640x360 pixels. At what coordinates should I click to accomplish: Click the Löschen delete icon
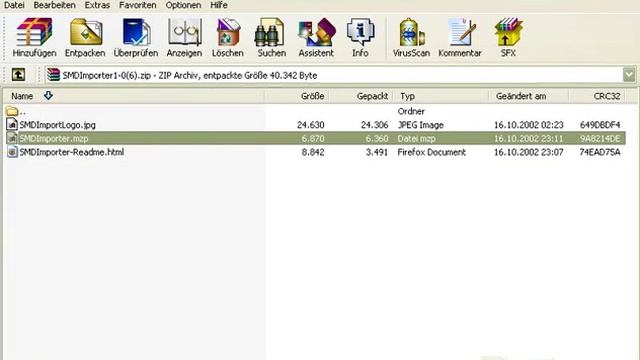click(x=228, y=32)
